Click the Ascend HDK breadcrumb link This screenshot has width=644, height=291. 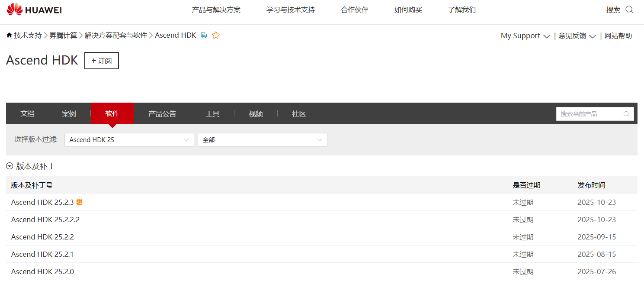coord(176,36)
